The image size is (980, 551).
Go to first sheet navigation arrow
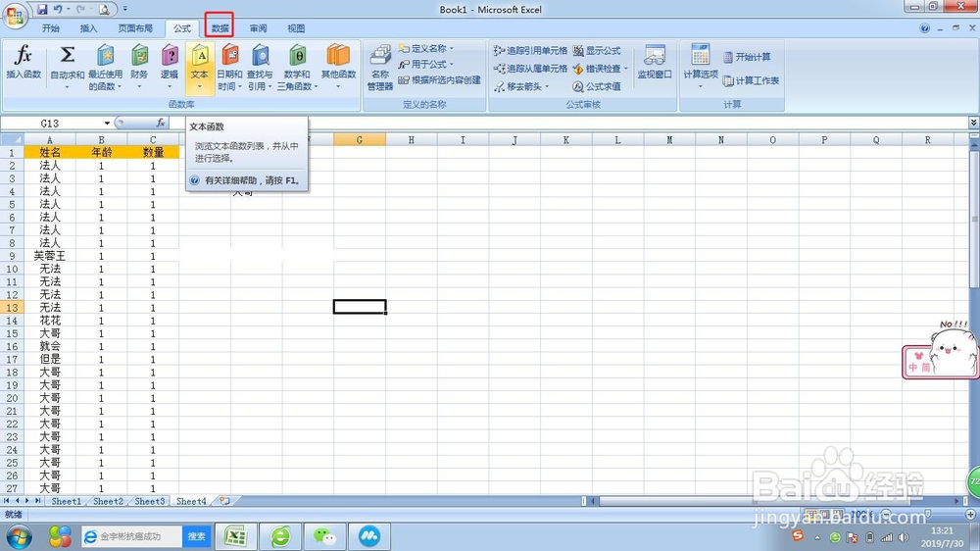point(6,501)
